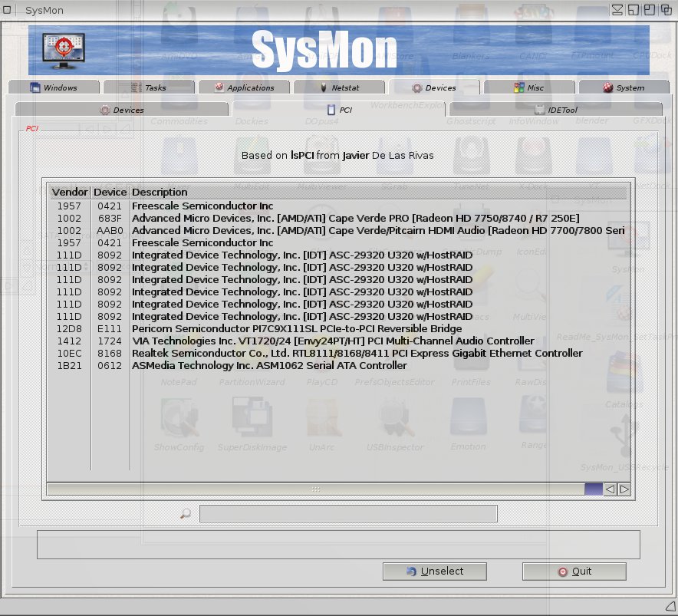Click the window resize gadget at bottom corner
This screenshot has height=616, width=678.
[670, 605]
